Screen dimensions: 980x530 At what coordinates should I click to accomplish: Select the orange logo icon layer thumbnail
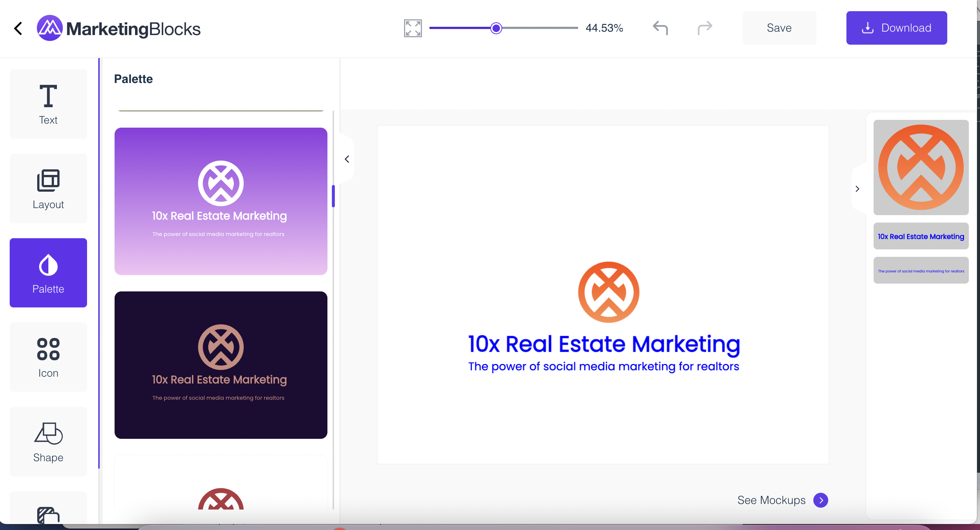click(x=921, y=167)
